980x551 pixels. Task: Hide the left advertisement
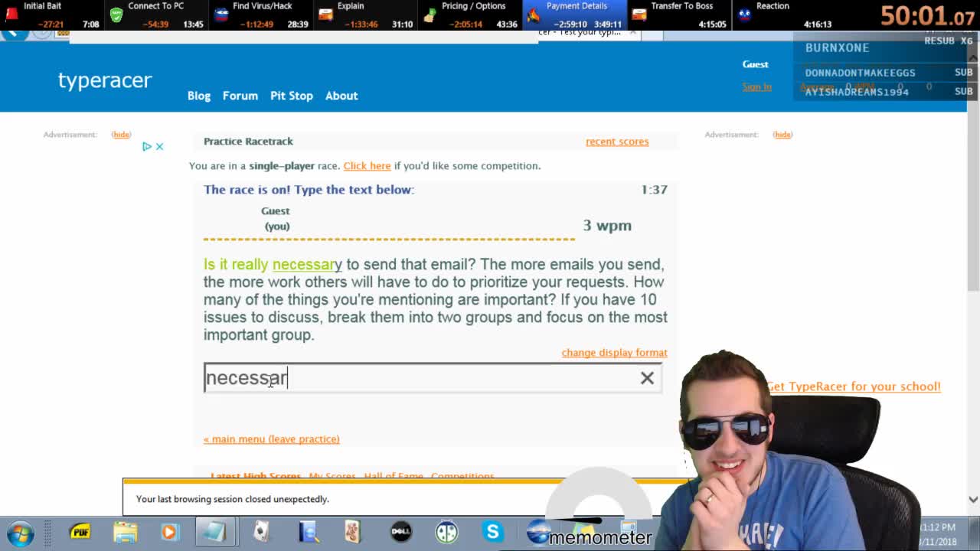point(121,135)
